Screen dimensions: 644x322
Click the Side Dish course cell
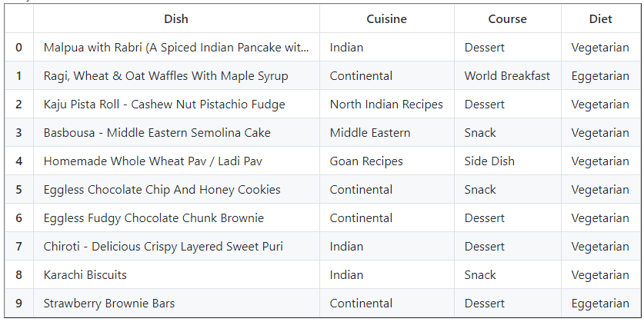point(489,161)
